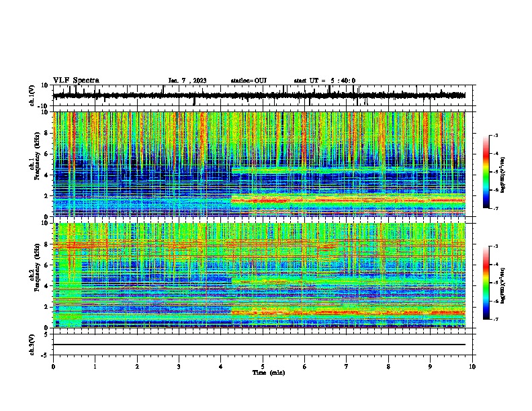Click the "ch.1(V)" waveform axis label
This screenshot has width=532, height=411.
pyautogui.click(x=32, y=95)
